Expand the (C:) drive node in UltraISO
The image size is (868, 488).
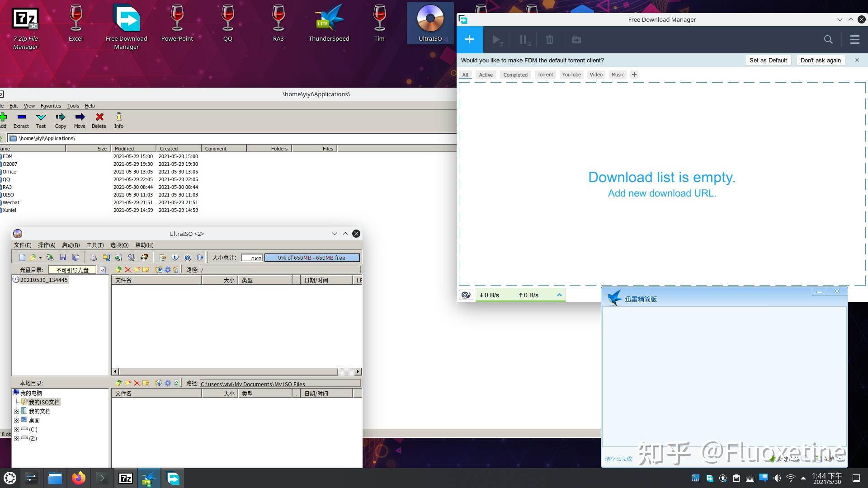pos(17,429)
